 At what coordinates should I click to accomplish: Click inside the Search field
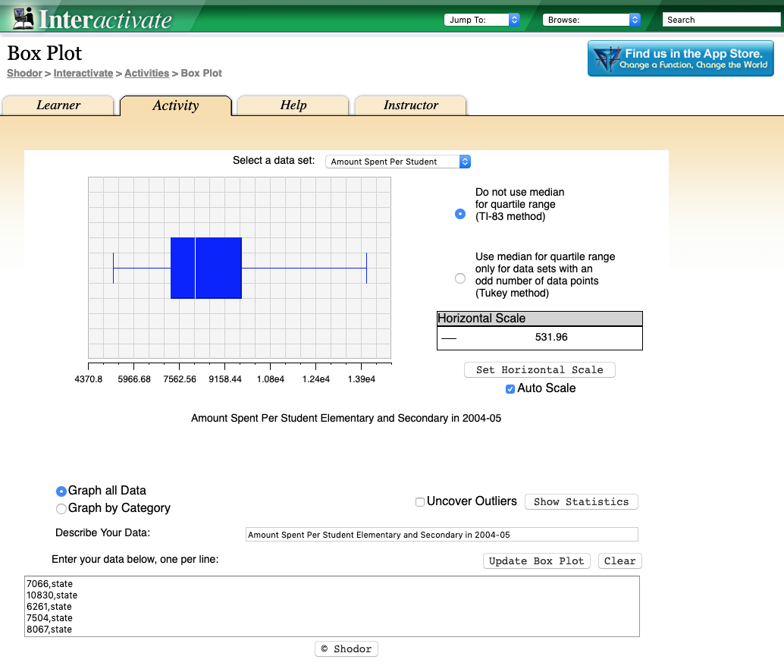pyautogui.click(x=720, y=19)
